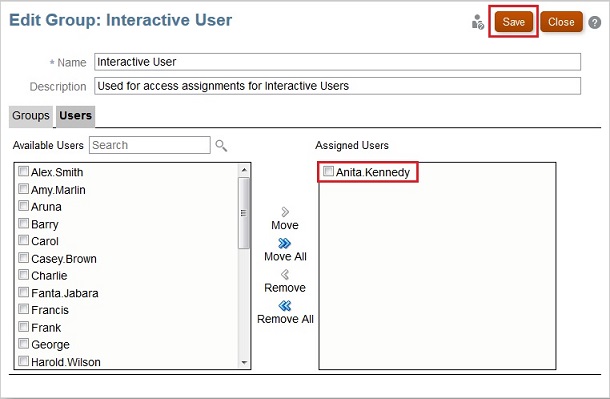This screenshot has width=610, height=399.
Task: Tick the Aruna checkbox
Action: point(23,206)
